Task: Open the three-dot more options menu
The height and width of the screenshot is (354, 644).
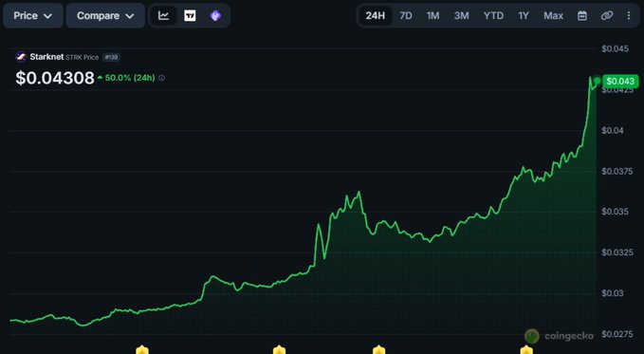Action: click(629, 15)
